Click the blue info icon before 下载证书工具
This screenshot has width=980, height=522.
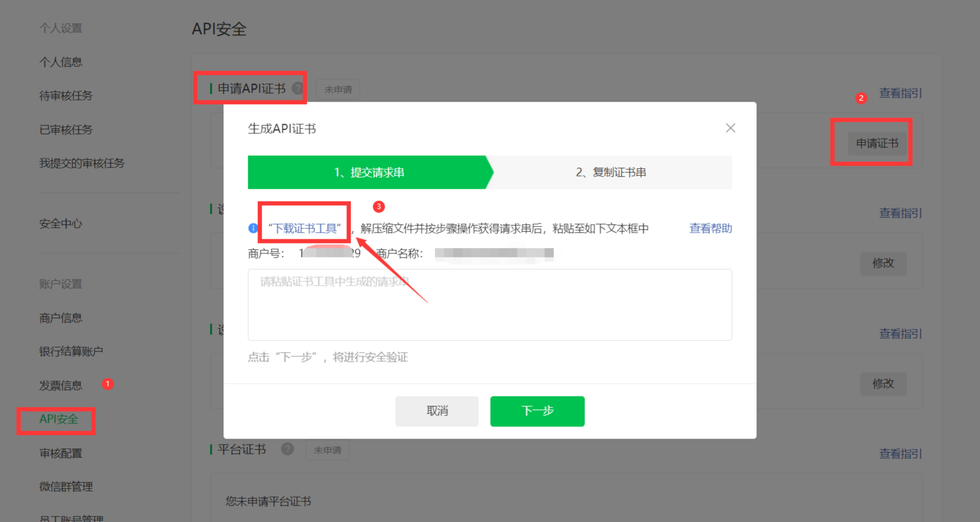tap(253, 228)
